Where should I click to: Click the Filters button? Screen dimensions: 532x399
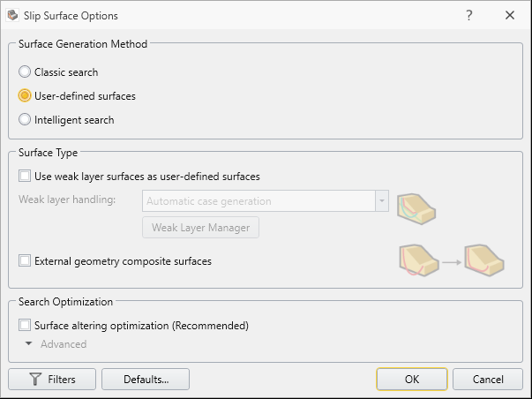[52, 379]
